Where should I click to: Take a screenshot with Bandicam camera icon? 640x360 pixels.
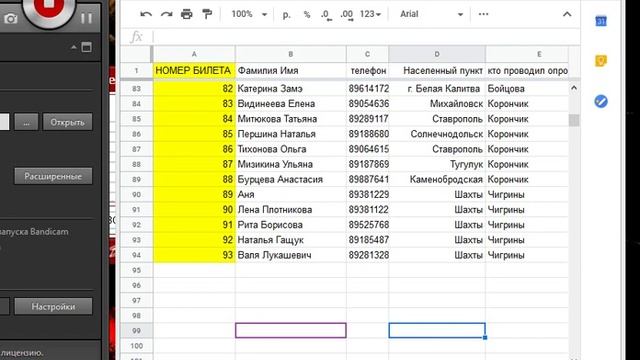10,19
